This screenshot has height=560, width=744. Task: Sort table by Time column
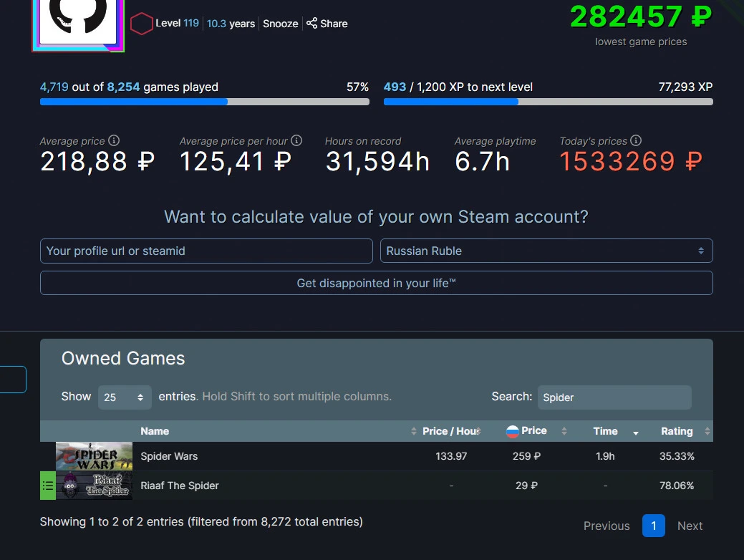click(x=606, y=431)
